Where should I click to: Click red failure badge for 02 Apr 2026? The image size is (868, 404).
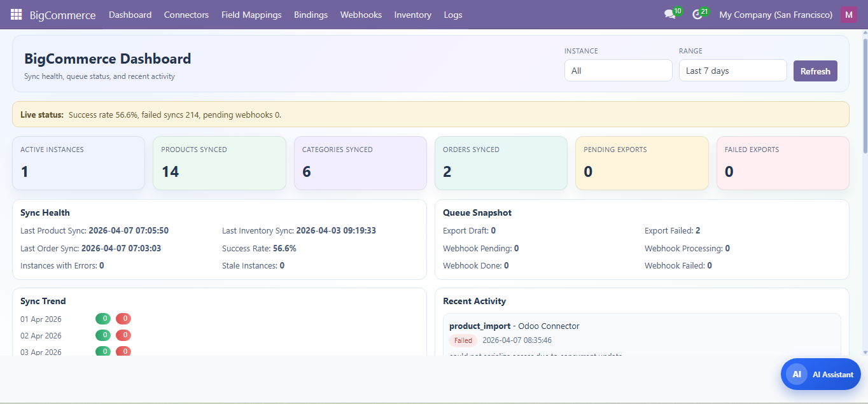[x=123, y=335]
